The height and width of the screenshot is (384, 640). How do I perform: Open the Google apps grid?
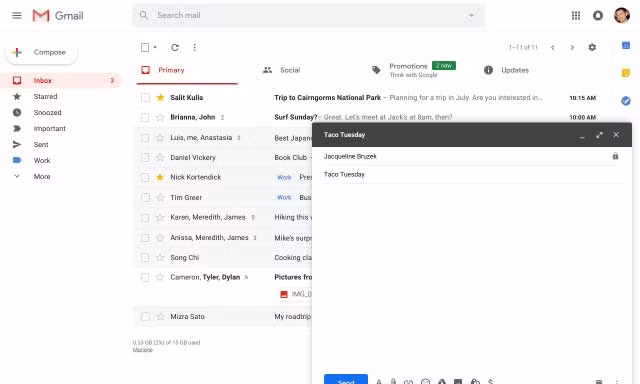(576, 16)
